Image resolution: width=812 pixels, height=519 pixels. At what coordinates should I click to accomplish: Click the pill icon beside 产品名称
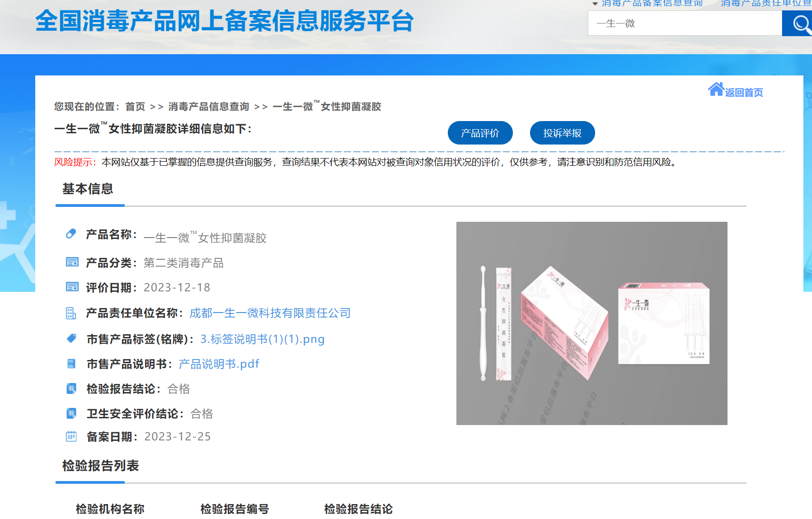[71, 234]
